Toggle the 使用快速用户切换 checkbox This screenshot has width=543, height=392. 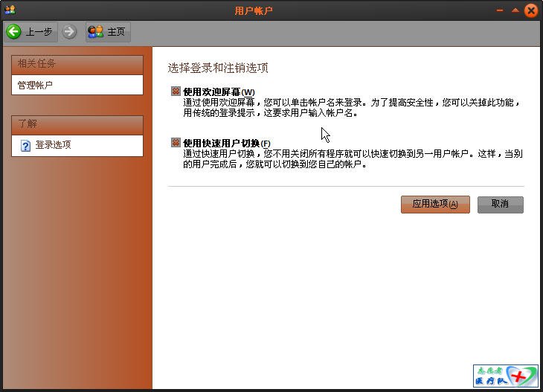176,143
